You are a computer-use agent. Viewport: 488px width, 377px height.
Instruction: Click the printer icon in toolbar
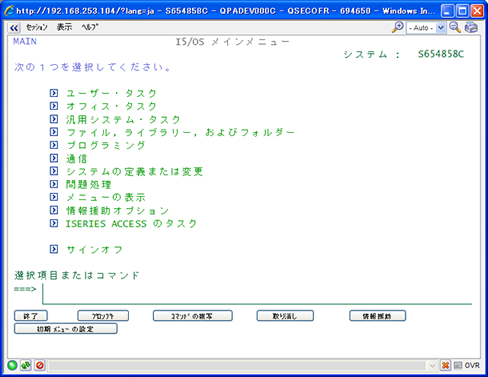471,27
